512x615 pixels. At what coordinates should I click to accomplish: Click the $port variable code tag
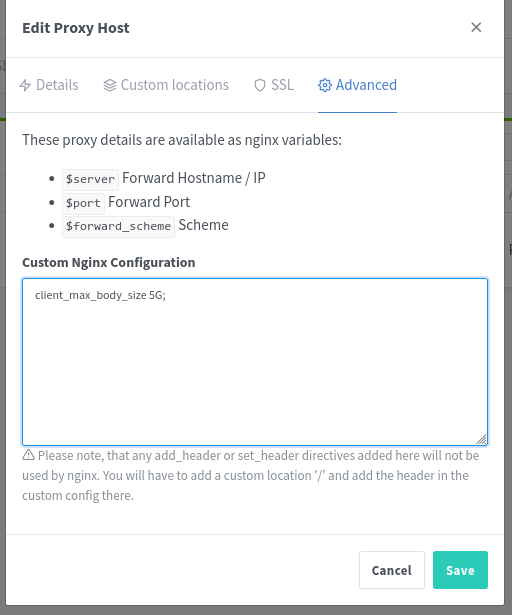click(83, 203)
